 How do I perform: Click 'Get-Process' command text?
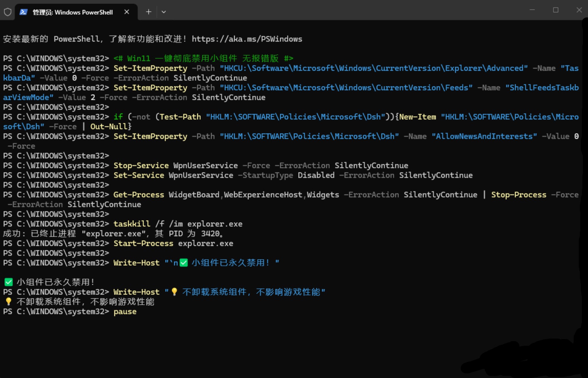coord(139,195)
